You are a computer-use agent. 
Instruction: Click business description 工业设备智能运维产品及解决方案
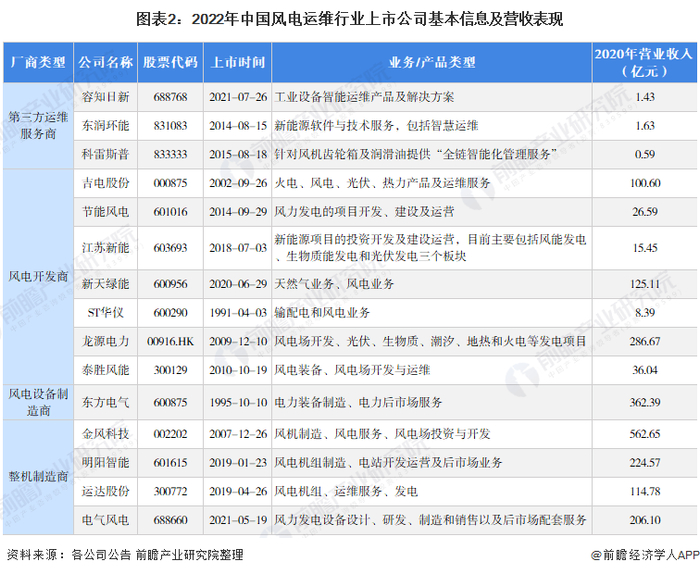364,97
